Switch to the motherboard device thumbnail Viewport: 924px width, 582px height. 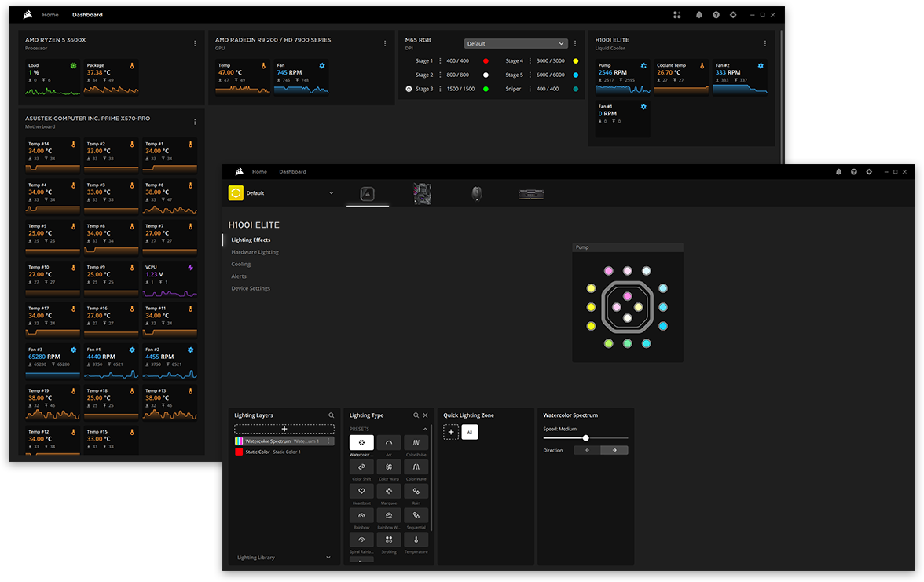[422, 193]
